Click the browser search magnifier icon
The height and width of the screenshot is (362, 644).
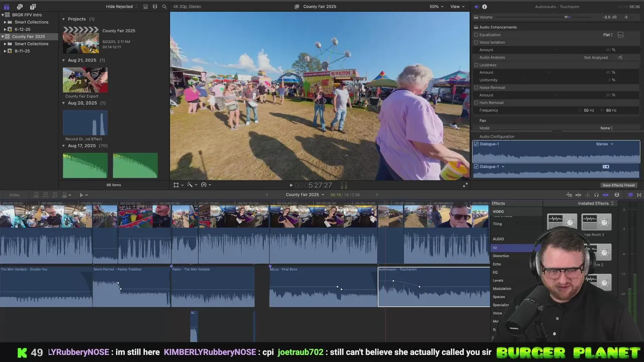(x=164, y=7)
